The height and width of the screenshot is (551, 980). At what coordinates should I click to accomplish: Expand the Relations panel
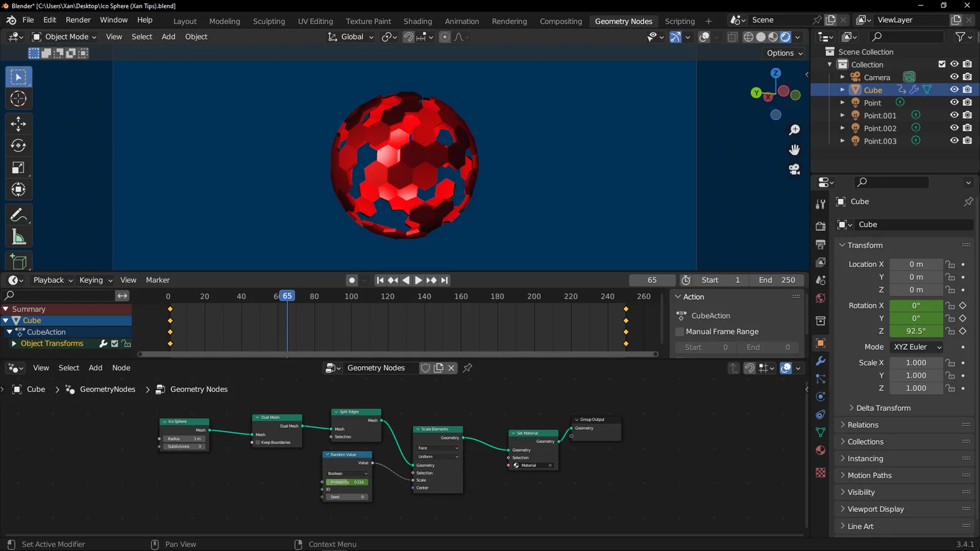864,424
